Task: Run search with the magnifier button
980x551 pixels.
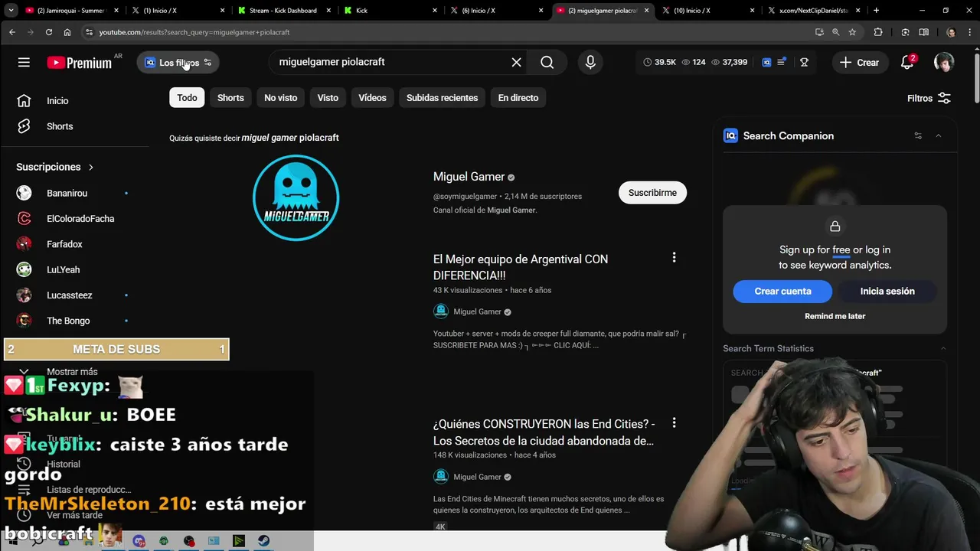Action: coord(547,62)
